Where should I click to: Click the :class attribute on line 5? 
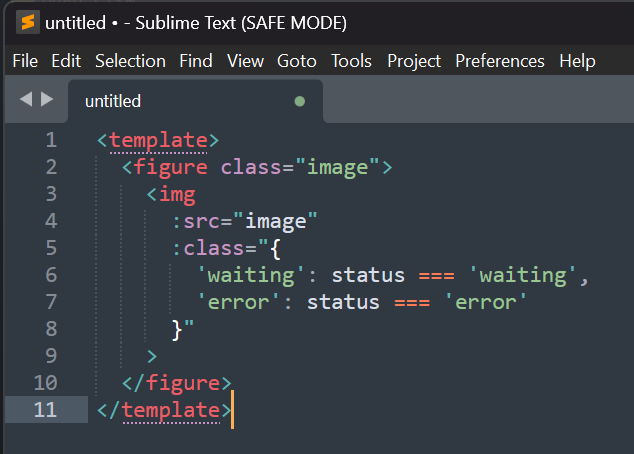(208, 248)
